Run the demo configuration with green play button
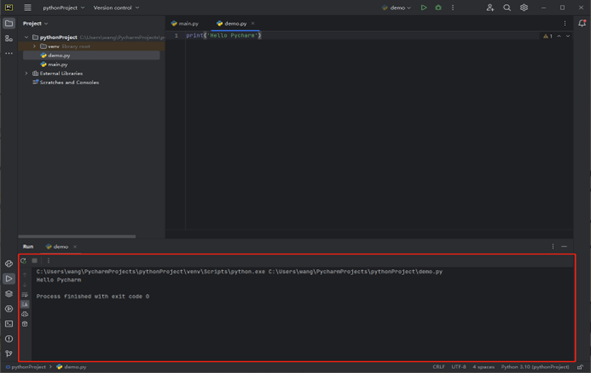 pos(424,8)
